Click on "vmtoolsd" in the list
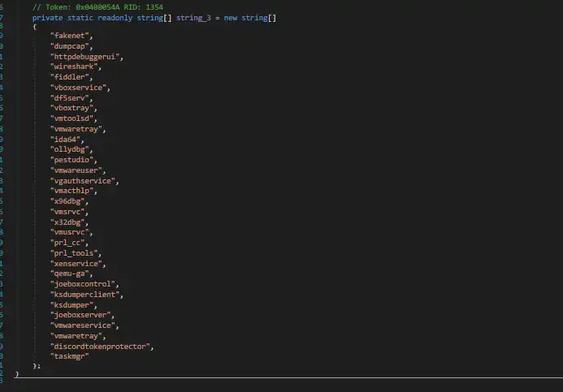 point(71,118)
